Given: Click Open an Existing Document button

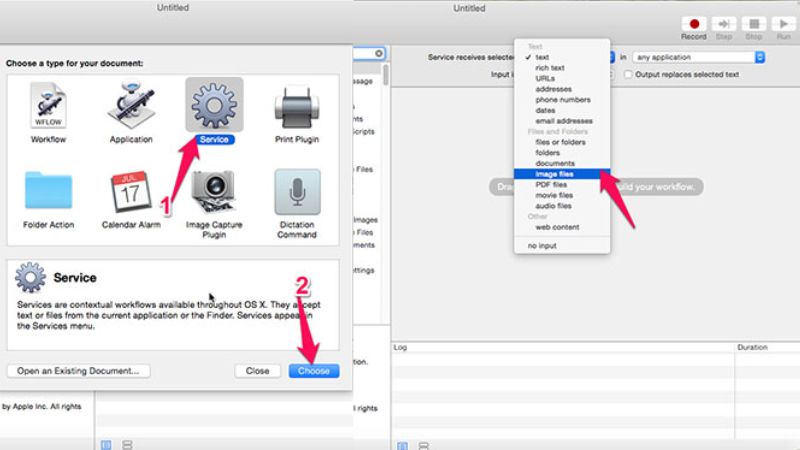Looking at the screenshot, I should point(78,371).
